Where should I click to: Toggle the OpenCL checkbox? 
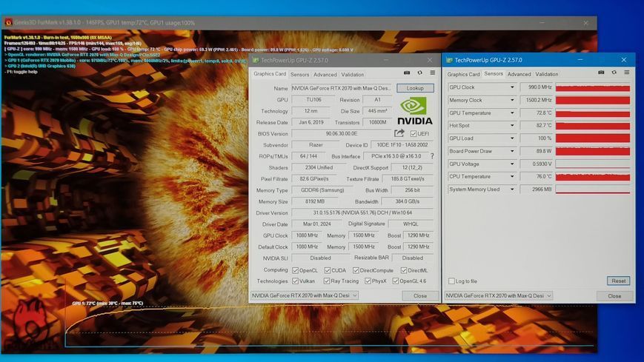click(x=295, y=270)
